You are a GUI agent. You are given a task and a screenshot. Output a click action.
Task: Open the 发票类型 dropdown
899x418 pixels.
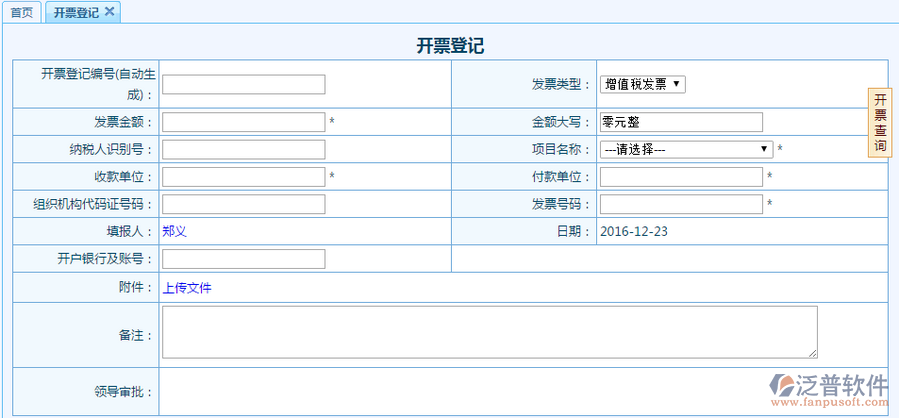click(x=642, y=84)
